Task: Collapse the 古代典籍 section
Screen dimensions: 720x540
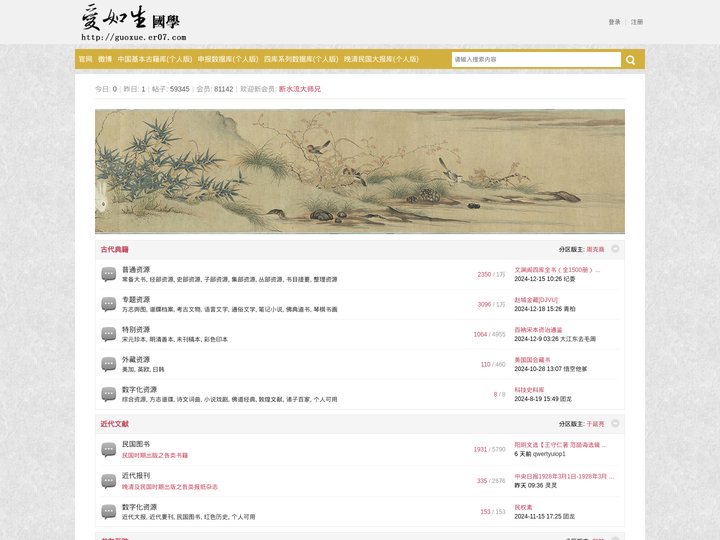Action: pyautogui.click(x=615, y=249)
